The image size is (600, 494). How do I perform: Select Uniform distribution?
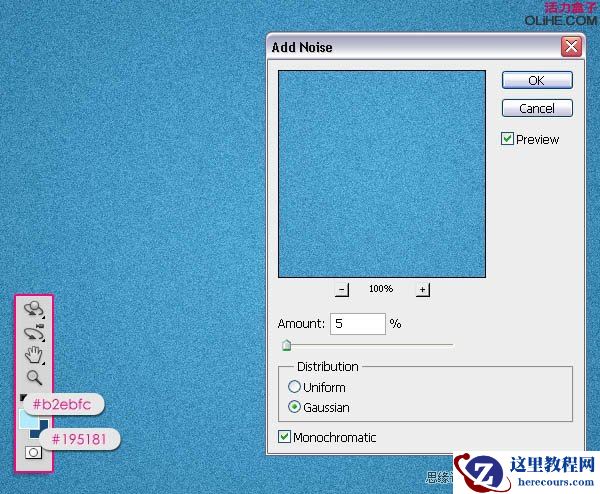294,387
